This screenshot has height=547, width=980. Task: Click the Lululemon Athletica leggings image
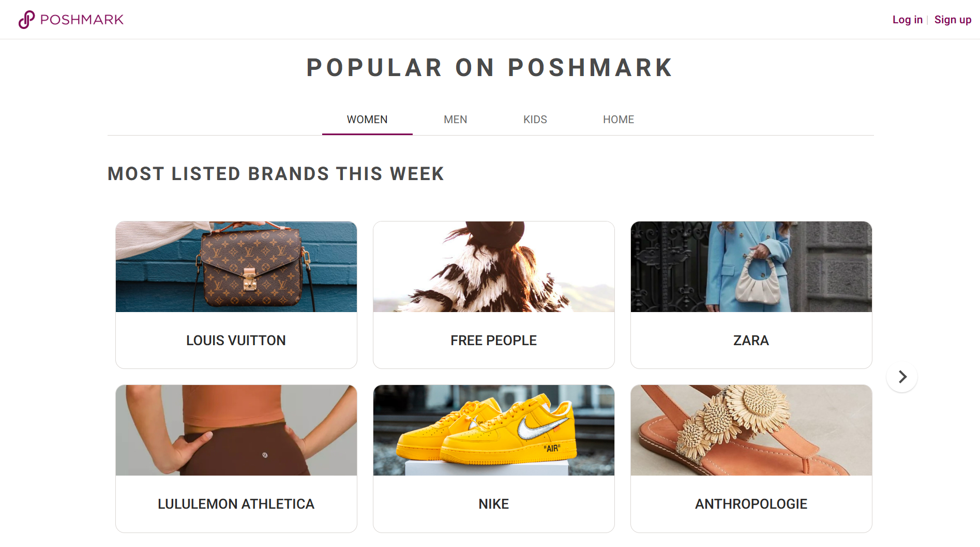(236, 430)
